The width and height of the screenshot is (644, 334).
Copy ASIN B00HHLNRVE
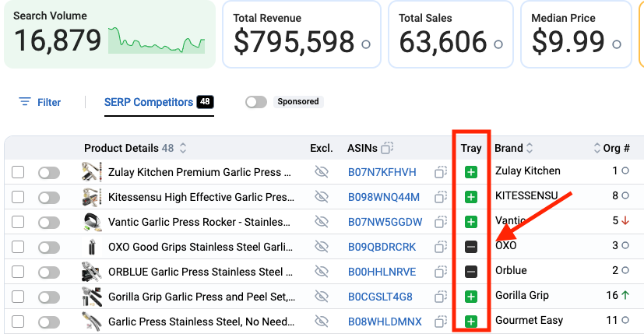[x=440, y=272]
